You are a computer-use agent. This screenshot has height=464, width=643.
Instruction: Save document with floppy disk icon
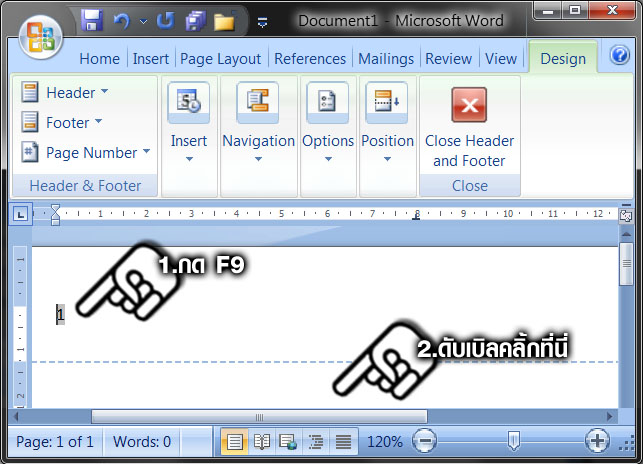92,20
